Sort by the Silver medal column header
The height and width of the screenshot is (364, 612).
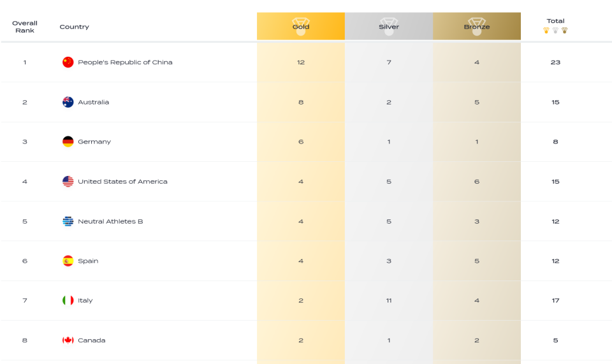pyautogui.click(x=389, y=26)
